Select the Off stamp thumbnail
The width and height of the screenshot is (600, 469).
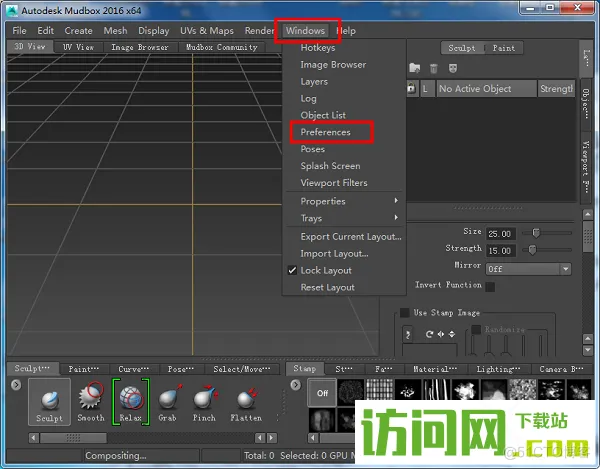pyautogui.click(x=322, y=392)
